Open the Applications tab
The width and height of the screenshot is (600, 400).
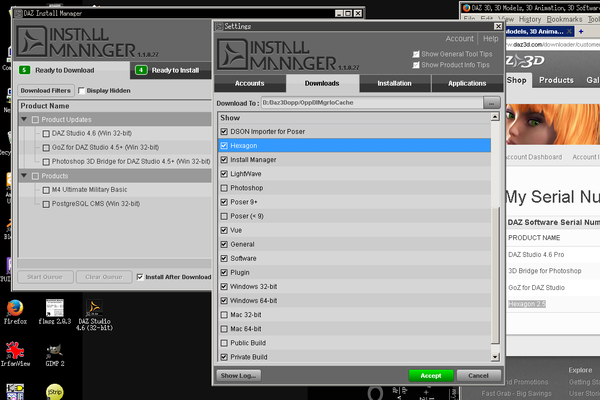[x=467, y=83]
